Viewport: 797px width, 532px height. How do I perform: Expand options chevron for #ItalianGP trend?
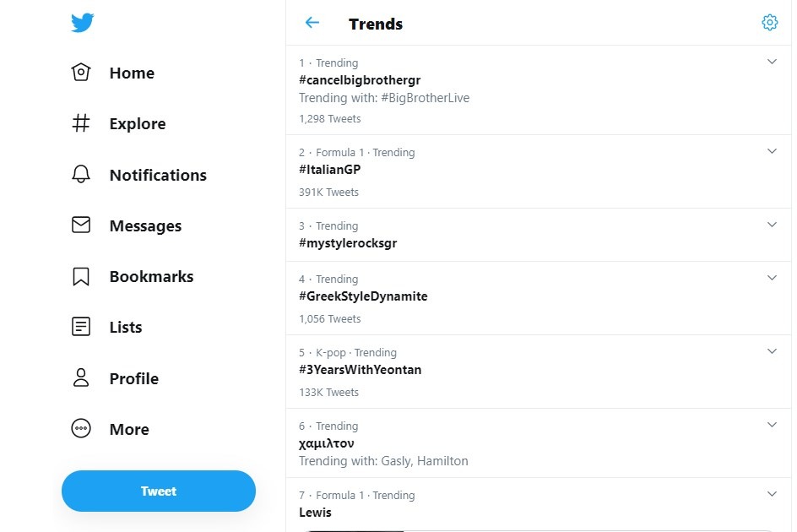tap(772, 151)
